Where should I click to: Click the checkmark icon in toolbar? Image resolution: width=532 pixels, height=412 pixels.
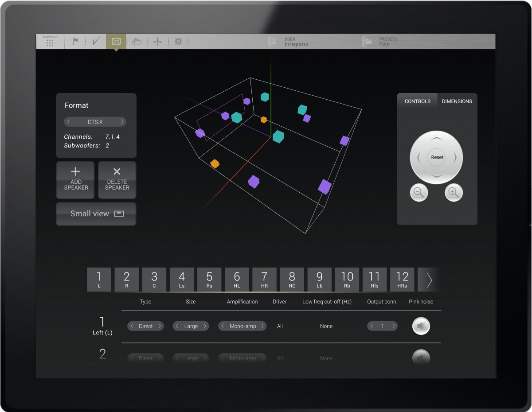coord(96,42)
